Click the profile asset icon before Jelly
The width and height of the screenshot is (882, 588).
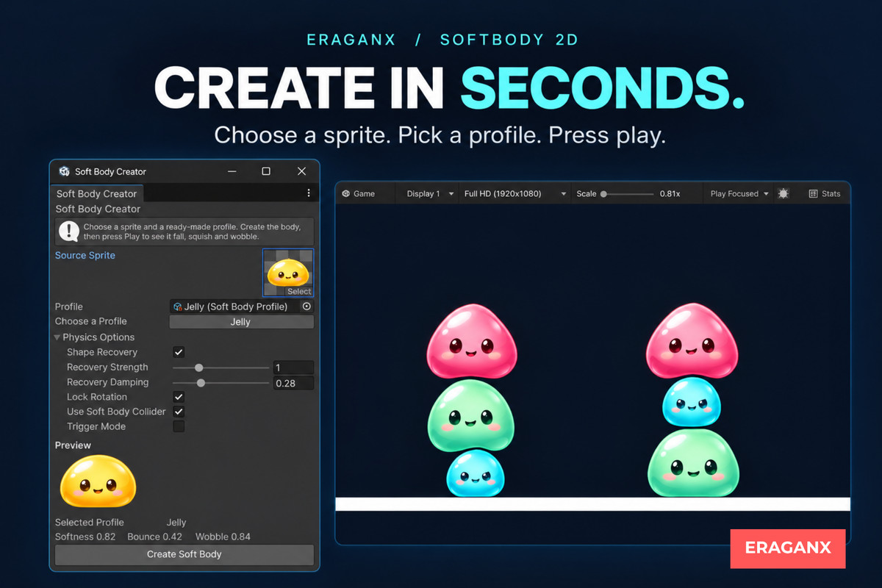coord(177,306)
